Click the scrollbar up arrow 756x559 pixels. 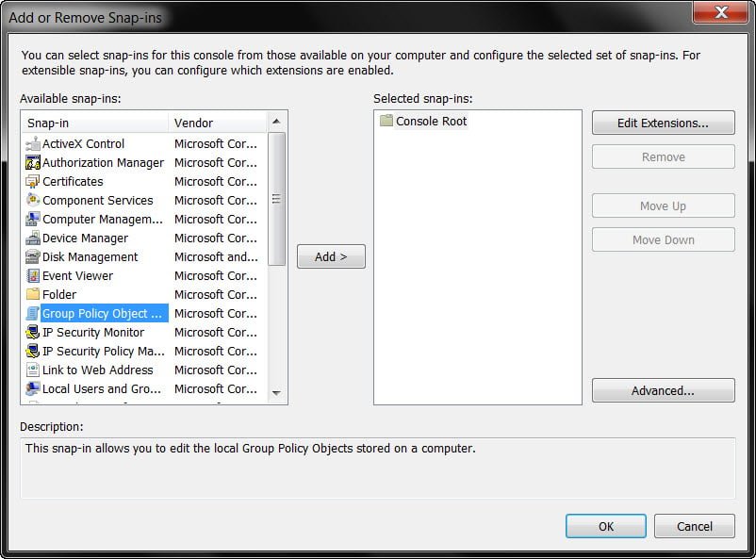pos(276,121)
